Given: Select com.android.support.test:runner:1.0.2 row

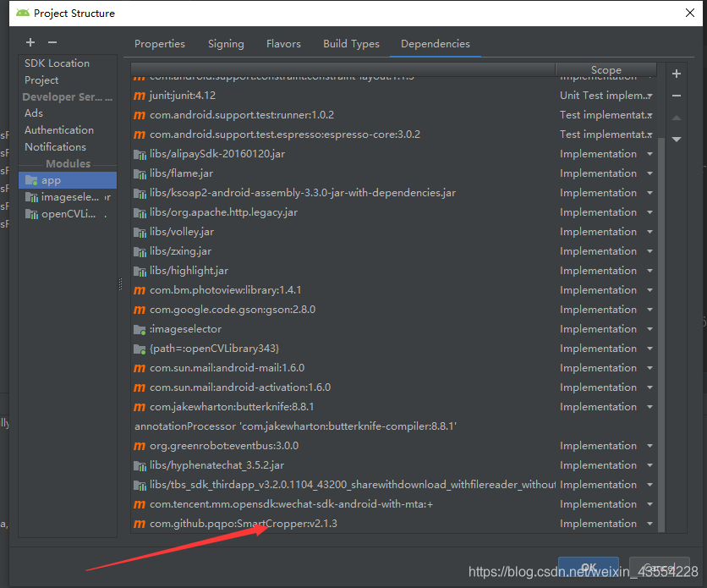Looking at the screenshot, I should pos(394,115).
